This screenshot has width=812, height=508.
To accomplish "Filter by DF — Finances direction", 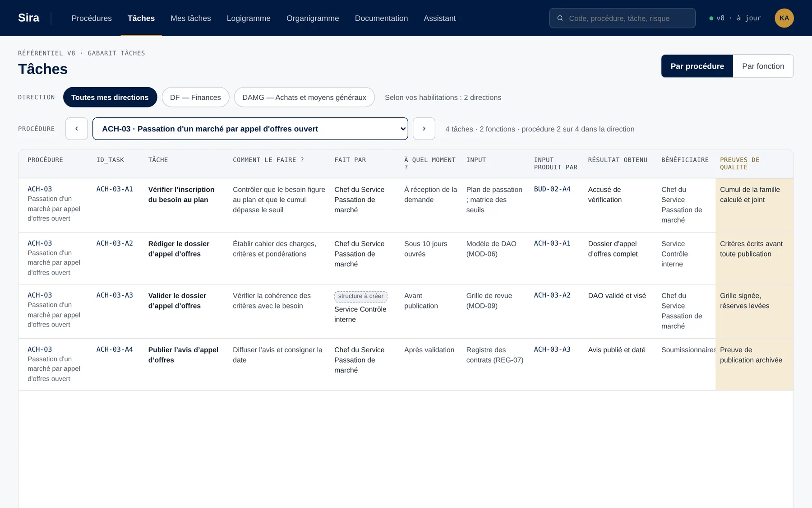I will [195, 97].
